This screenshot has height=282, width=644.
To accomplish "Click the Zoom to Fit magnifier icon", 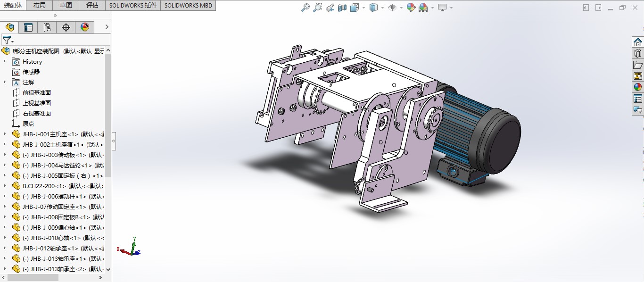I will (x=305, y=8).
